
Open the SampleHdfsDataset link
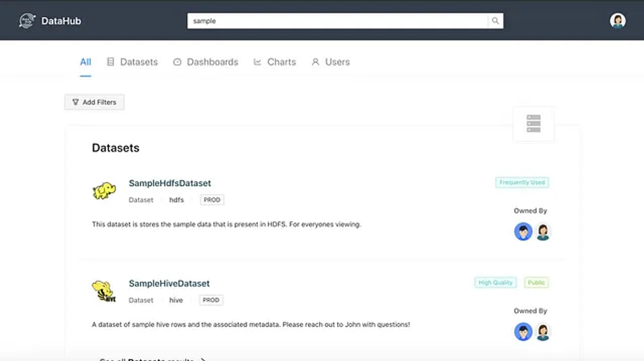click(x=170, y=183)
